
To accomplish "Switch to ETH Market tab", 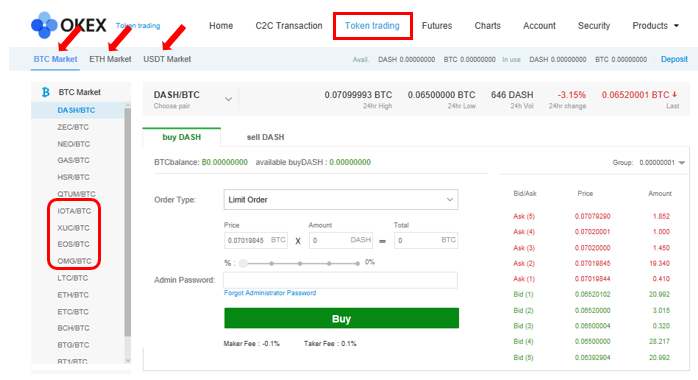I will [x=110, y=59].
